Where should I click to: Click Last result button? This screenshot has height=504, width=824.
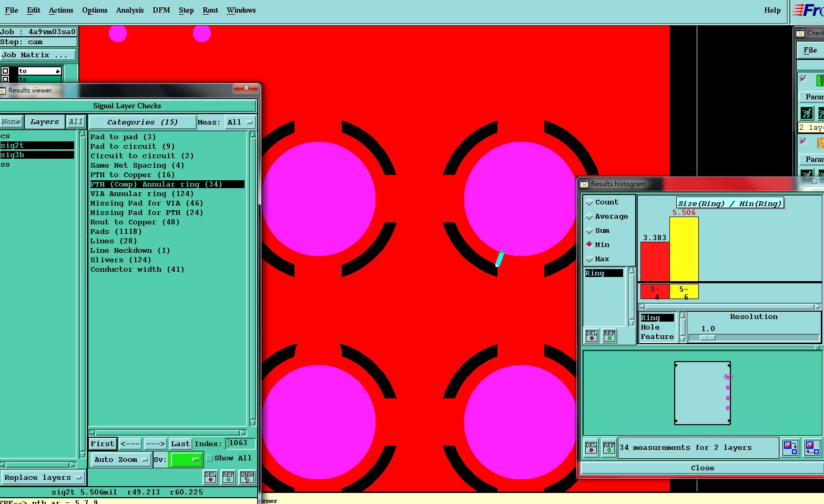pyautogui.click(x=180, y=444)
